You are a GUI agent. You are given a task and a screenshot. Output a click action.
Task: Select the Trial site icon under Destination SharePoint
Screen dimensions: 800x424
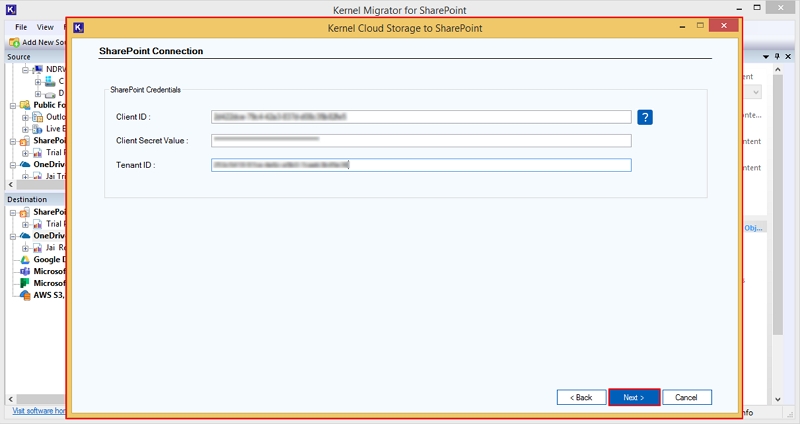38,224
